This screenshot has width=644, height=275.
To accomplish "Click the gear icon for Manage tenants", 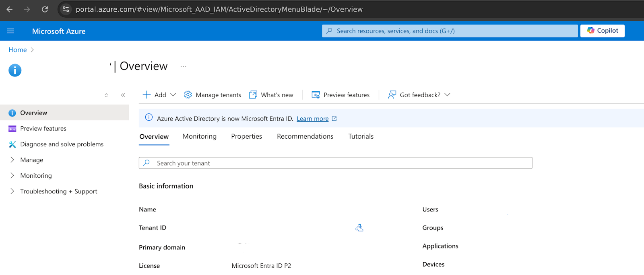I will (x=188, y=95).
